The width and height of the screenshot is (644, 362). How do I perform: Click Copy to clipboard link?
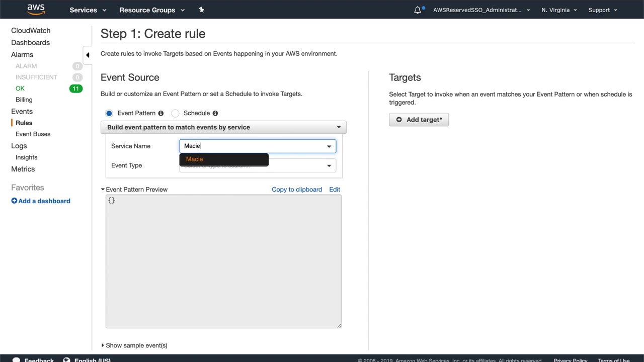[297, 190]
